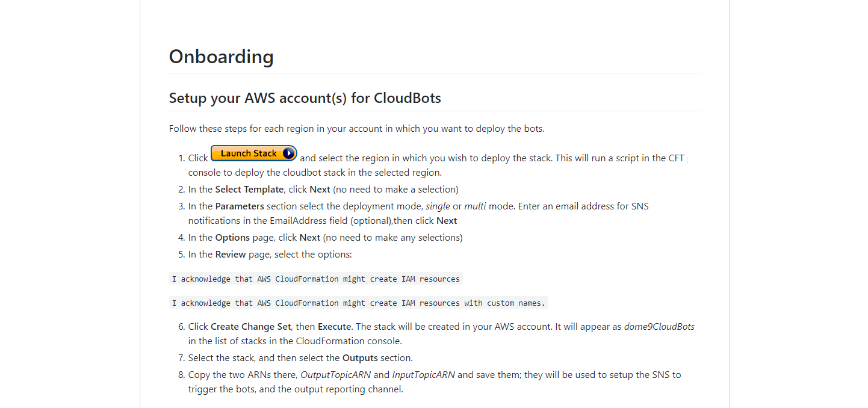Viewport: 868px width, 408px height.
Task: Click the italic 'multi' deployment mode word
Action: point(475,206)
